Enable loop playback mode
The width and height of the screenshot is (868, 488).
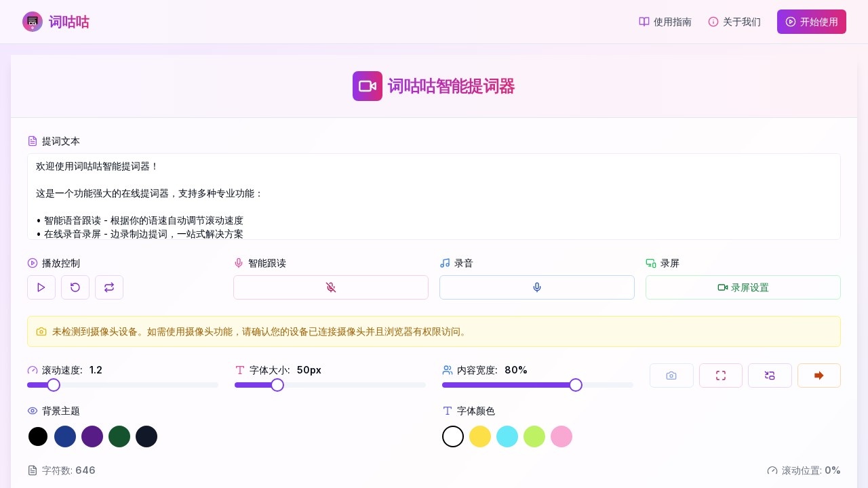109,287
